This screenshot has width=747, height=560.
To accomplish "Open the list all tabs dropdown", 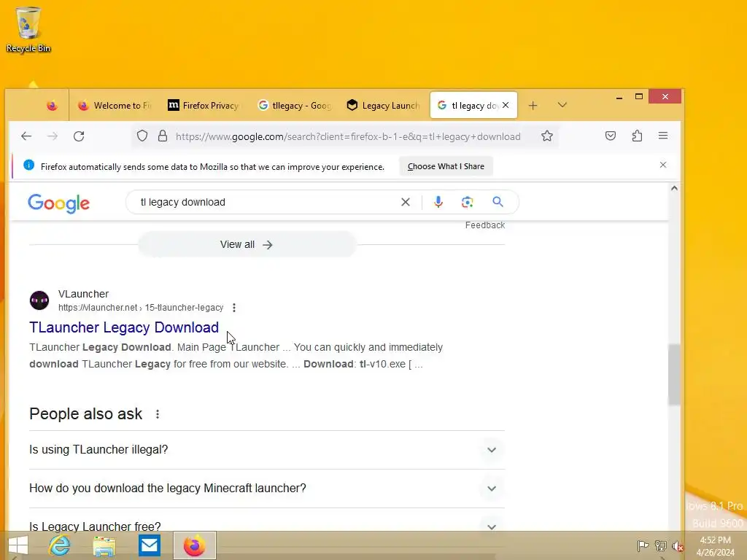I will (x=562, y=105).
